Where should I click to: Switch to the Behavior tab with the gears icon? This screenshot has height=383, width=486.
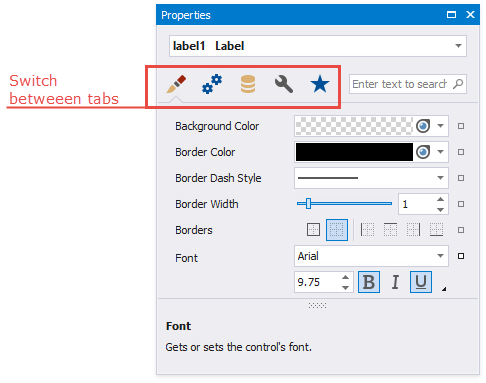(x=212, y=84)
